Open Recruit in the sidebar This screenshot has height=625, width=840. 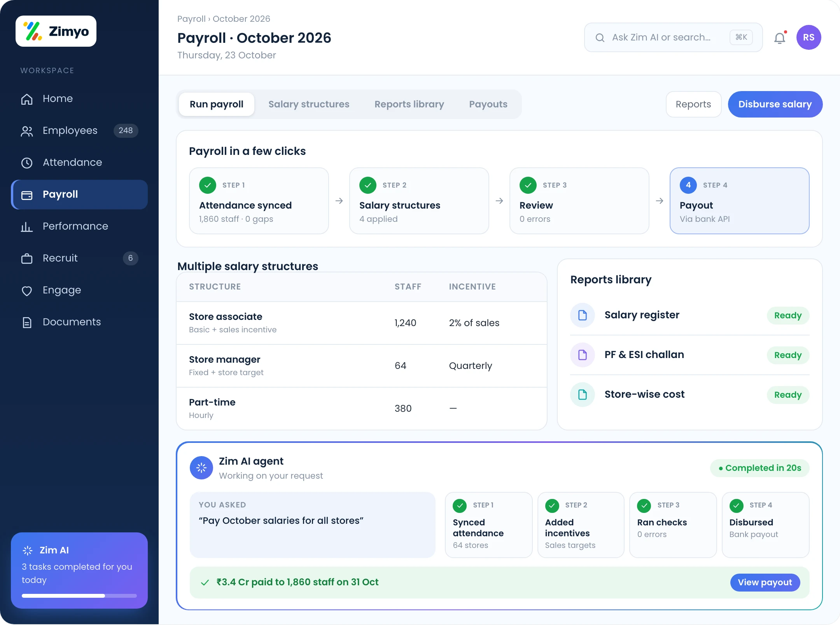pyautogui.click(x=79, y=258)
